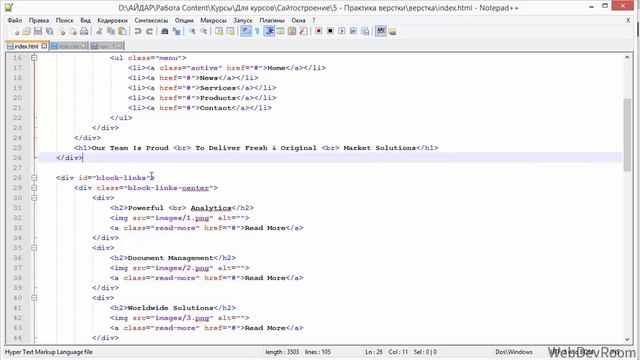This screenshot has height=360, width=640.
Task: Toggle the Indent Guide toolbar button
Action: 269,31
